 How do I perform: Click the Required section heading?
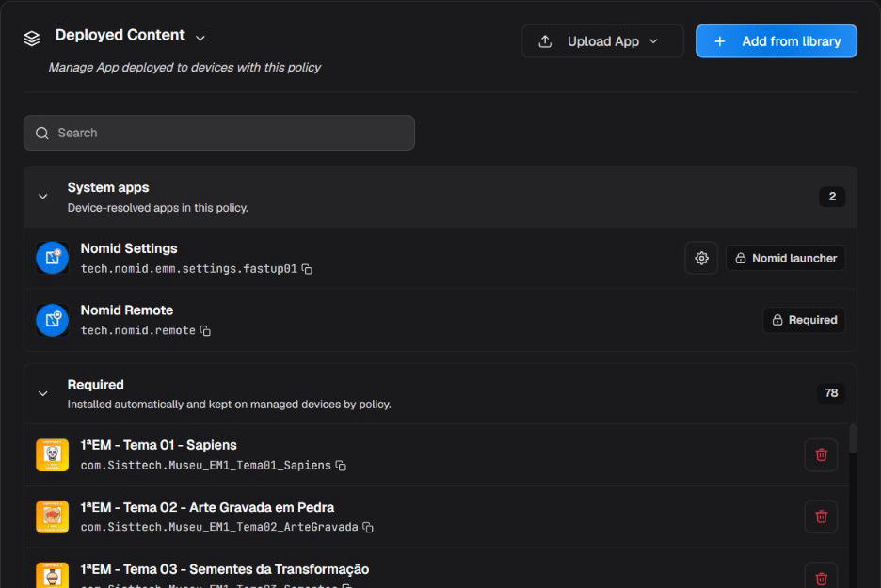click(95, 385)
